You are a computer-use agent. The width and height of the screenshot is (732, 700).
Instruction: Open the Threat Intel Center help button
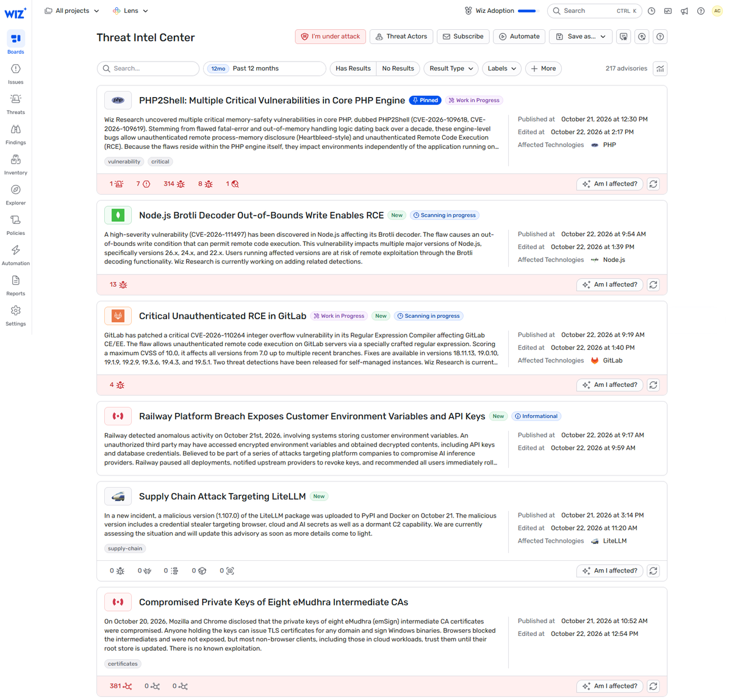[x=660, y=37]
